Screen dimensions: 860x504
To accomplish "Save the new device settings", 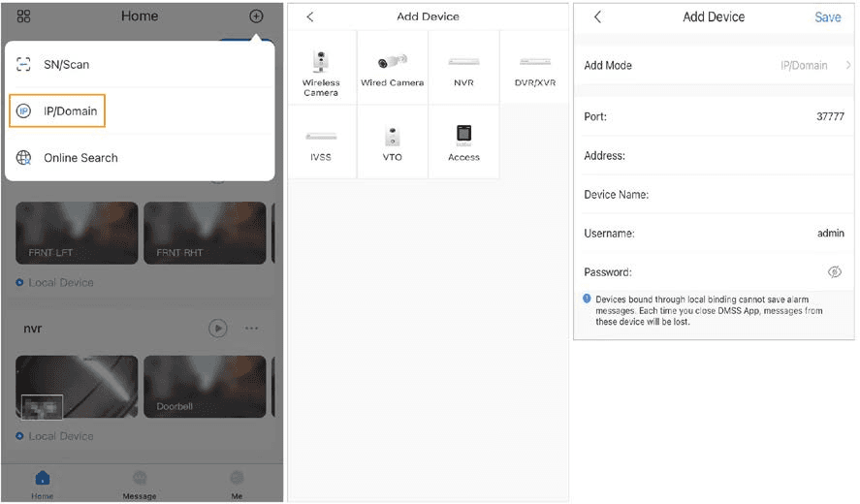I will pos(828,17).
